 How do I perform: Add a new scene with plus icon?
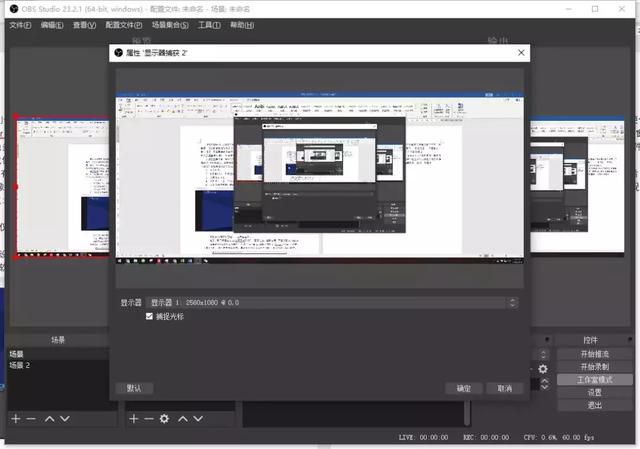tap(16, 419)
